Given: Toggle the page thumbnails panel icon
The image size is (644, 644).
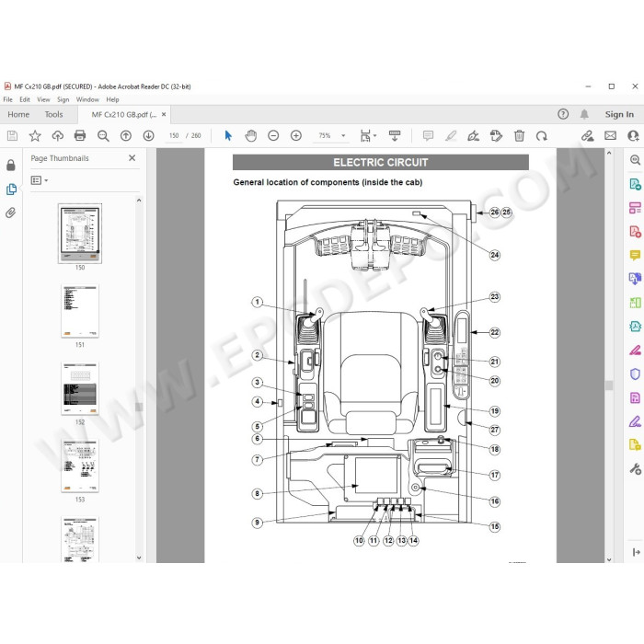Looking at the screenshot, I should (x=11, y=189).
